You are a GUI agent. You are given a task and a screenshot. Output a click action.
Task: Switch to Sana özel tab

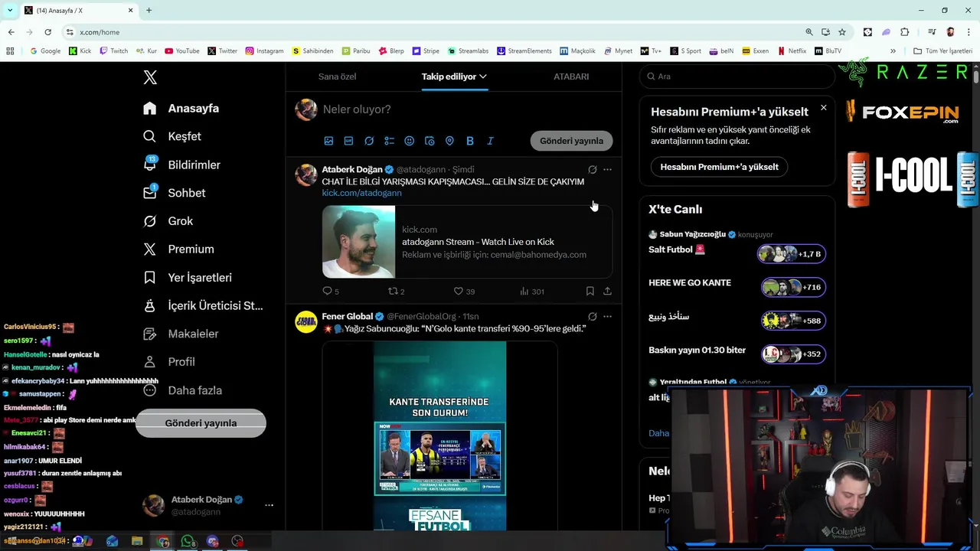pyautogui.click(x=337, y=77)
